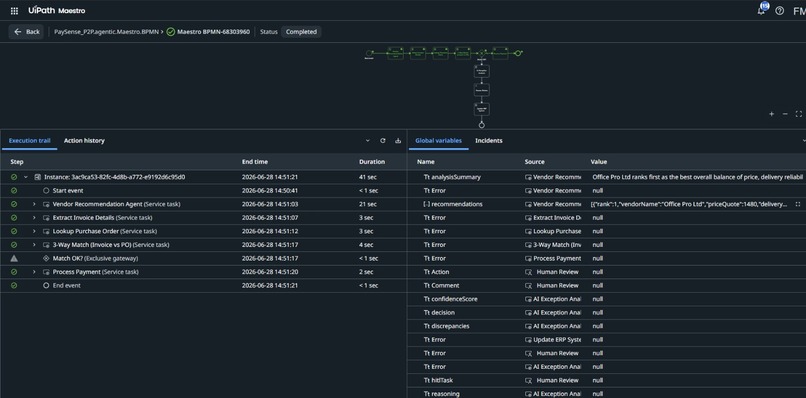Click the End event circle icon in trail
The height and width of the screenshot is (398, 806).
click(x=46, y=285)
